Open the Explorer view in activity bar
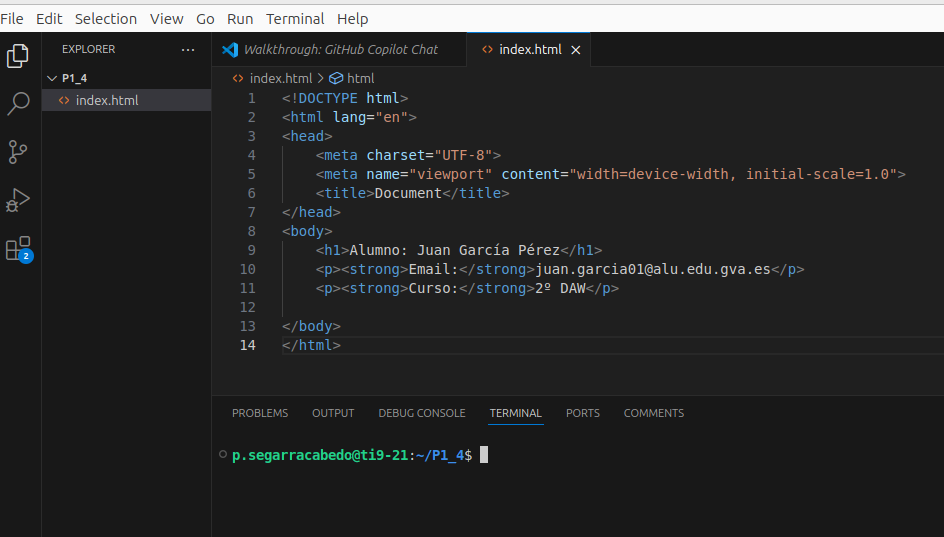 [18, 56]
